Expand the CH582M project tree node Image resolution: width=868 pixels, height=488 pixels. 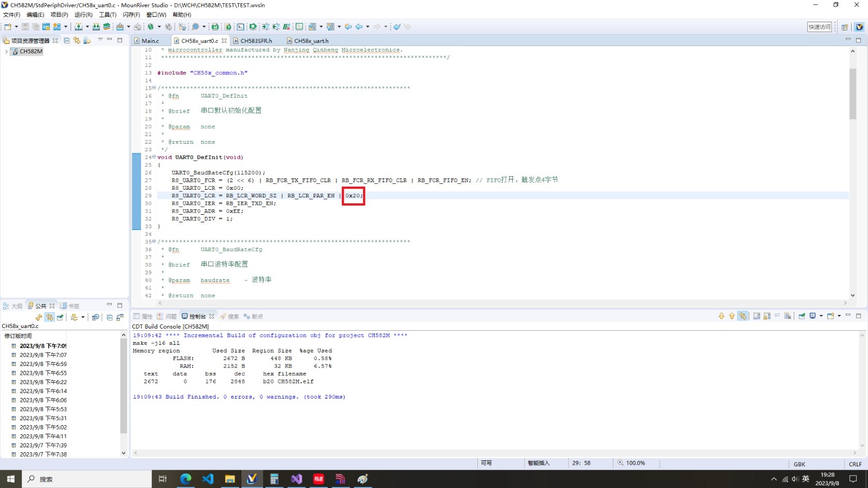tap(6, 52)
